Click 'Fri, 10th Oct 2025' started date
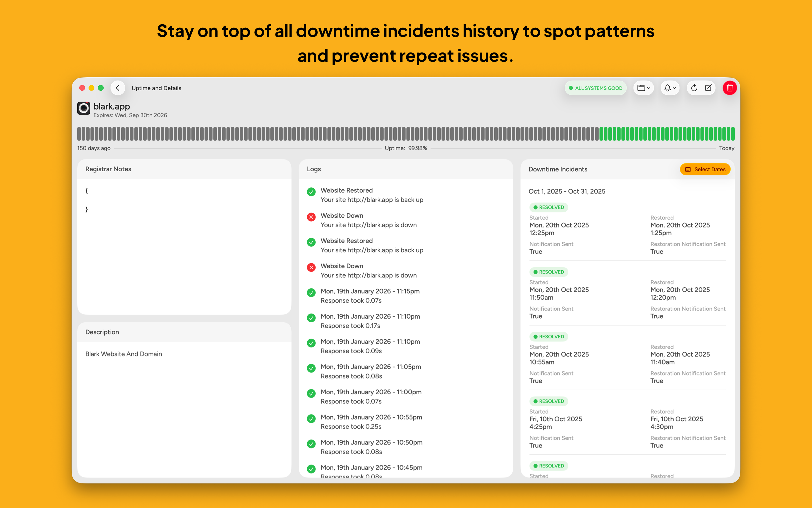Viewport: 812px width, 508px height. point(556,419)
